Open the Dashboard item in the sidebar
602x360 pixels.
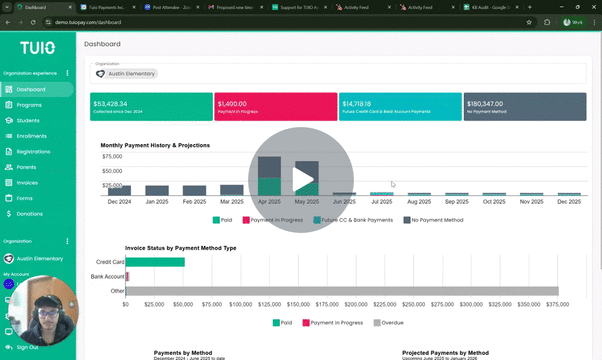37,89
